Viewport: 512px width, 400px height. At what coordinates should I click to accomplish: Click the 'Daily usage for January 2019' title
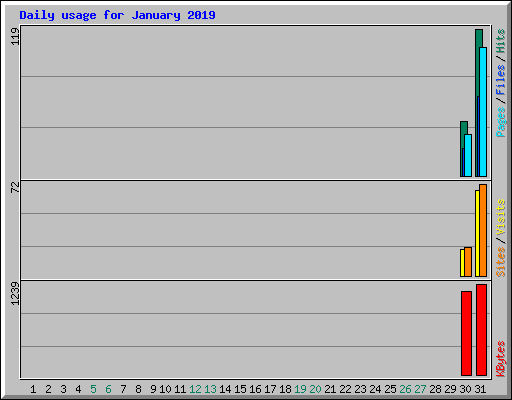click(x=117, y=15)
